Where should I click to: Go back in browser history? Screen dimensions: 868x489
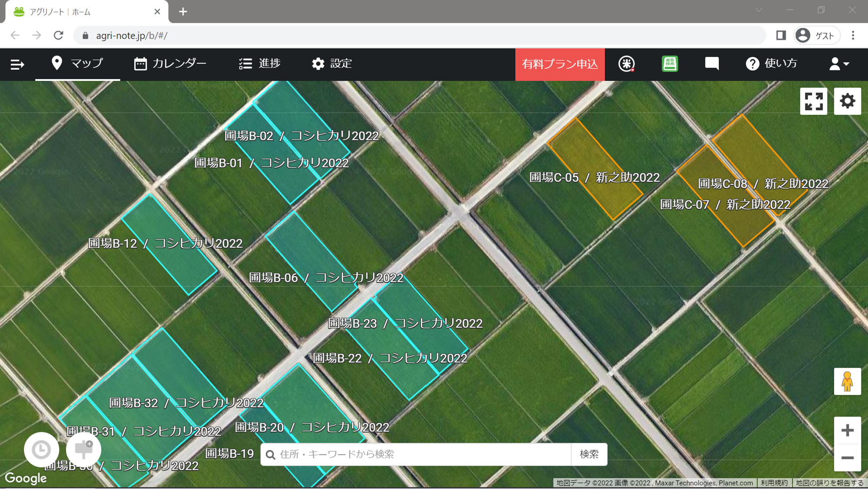15,35
